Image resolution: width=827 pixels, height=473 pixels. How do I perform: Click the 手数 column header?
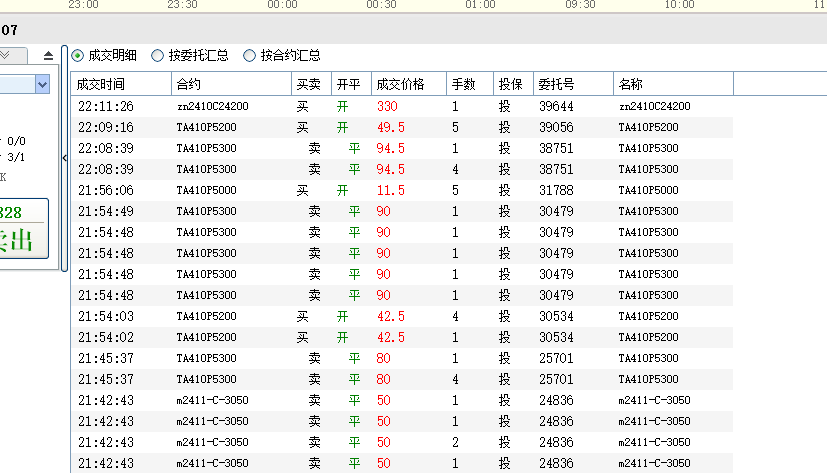pos(469,84)
